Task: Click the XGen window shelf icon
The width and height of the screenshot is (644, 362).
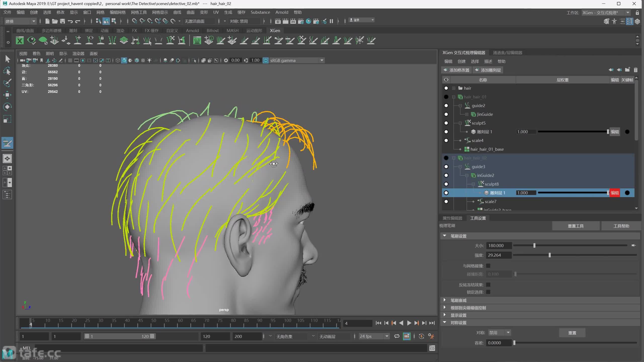Action: (x=20, y=40)
